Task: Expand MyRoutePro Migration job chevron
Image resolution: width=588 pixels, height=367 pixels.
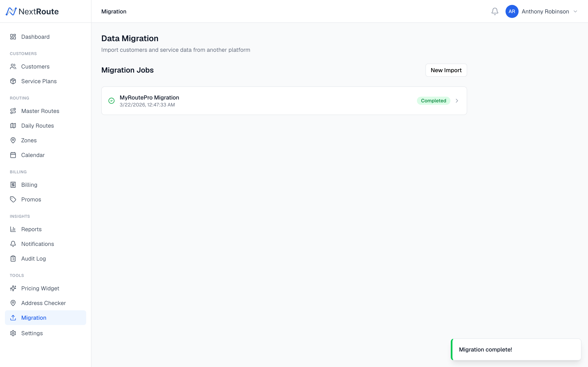Action: pos(457,101)
